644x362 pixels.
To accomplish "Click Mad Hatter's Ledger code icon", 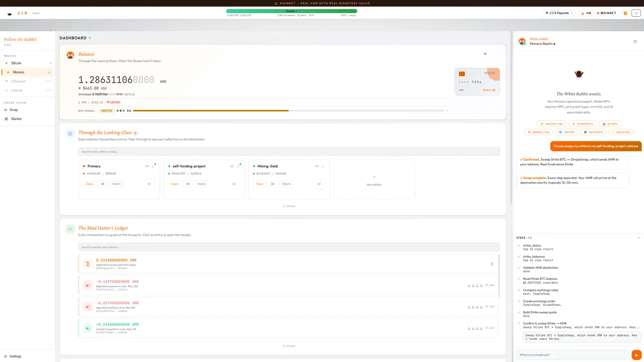I will click(70, 229).
